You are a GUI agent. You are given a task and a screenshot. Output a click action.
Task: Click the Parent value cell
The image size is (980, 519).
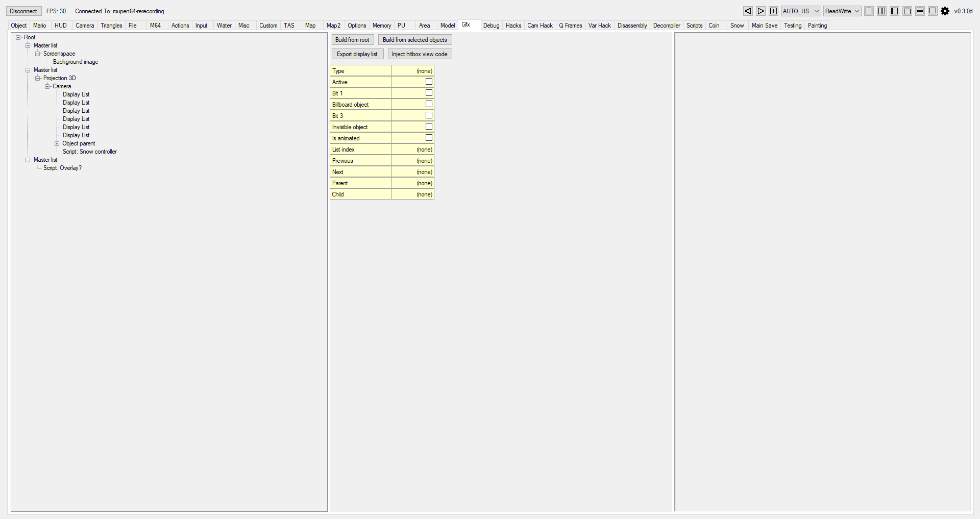[412, 183]
